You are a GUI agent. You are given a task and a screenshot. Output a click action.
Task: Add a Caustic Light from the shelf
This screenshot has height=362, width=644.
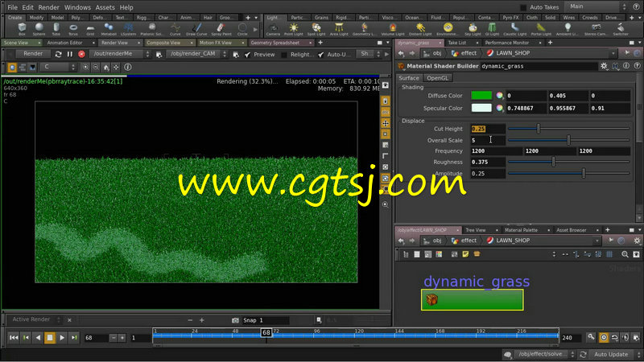coord(514,29)
